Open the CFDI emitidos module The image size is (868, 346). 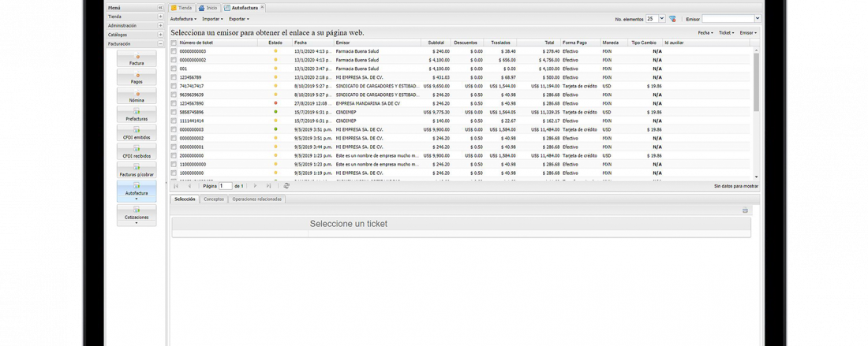(x=137, y=133)
